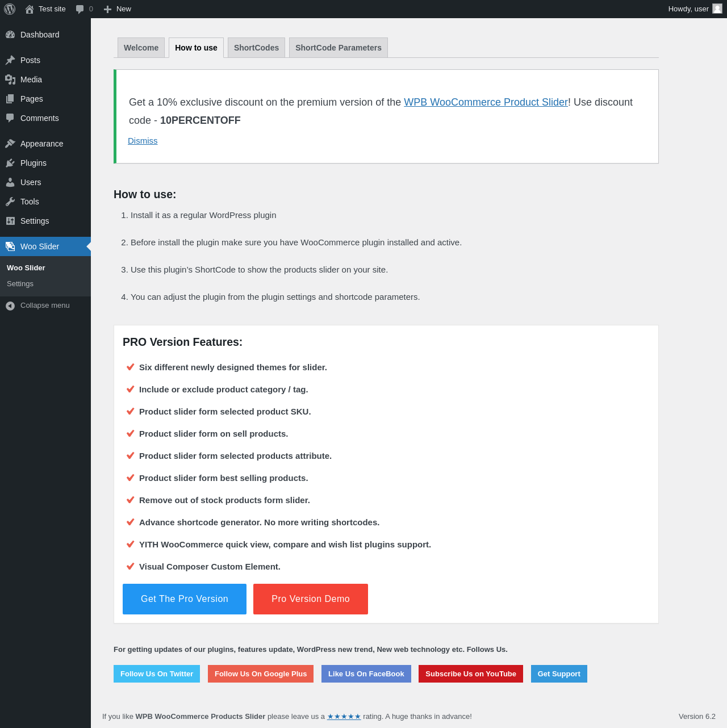Click the Comments sidebar bubble icon
The height and width of the screenshot is (728, 727).
pos(10,118)
